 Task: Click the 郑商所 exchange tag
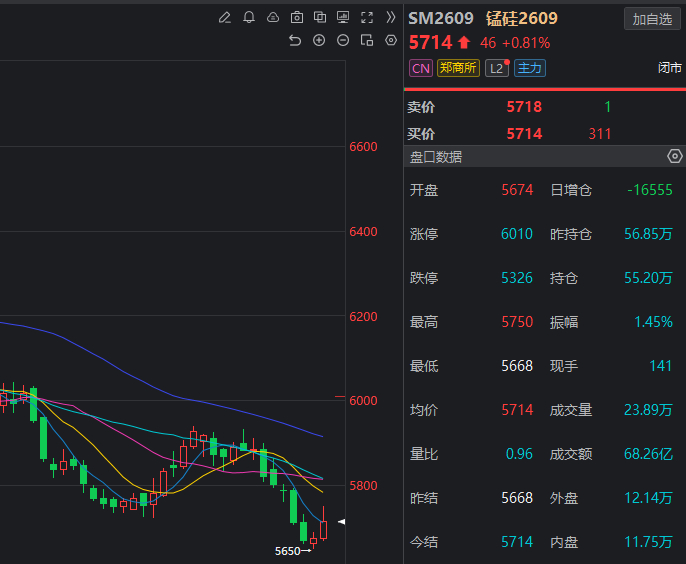[458, 68]
